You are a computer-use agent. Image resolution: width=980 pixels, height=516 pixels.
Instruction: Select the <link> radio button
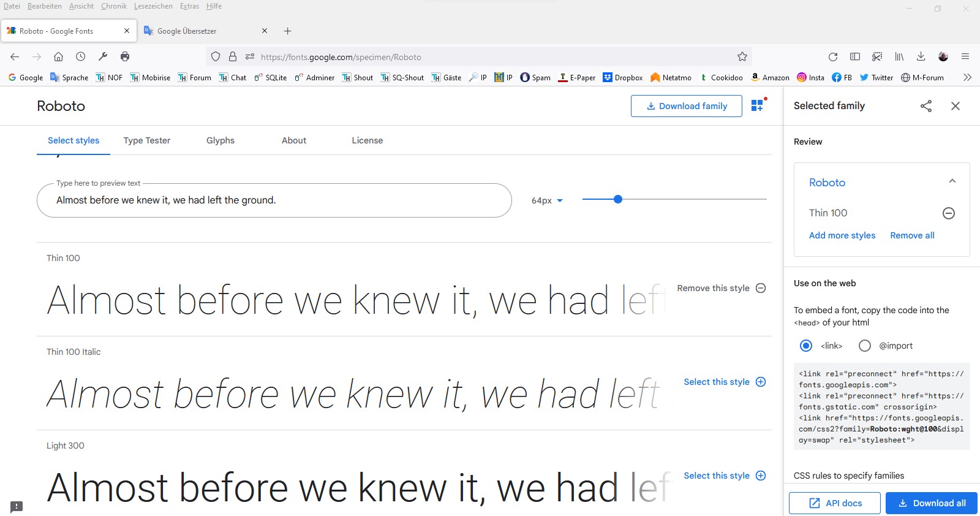pos(806,346)
